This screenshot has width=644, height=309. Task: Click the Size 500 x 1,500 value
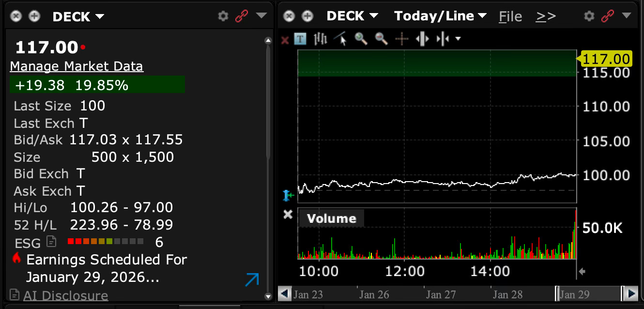tap(133, 157)
